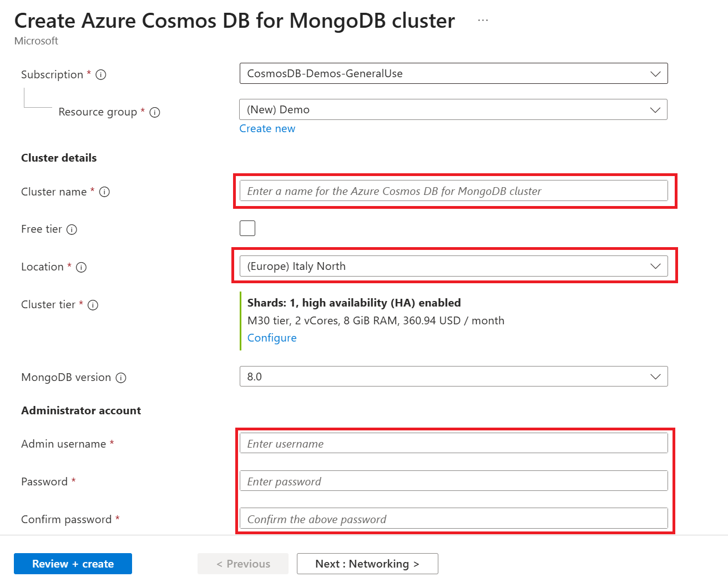Click info icon next to Location
Image resolution: width=728 pixels, height=582 pixels.
[x=81, y=267]
